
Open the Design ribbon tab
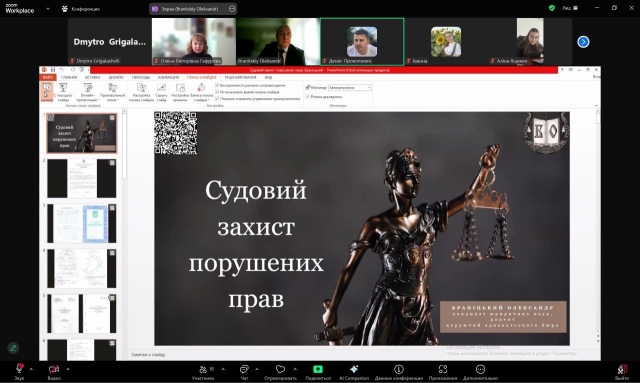(x=116, y=77)
